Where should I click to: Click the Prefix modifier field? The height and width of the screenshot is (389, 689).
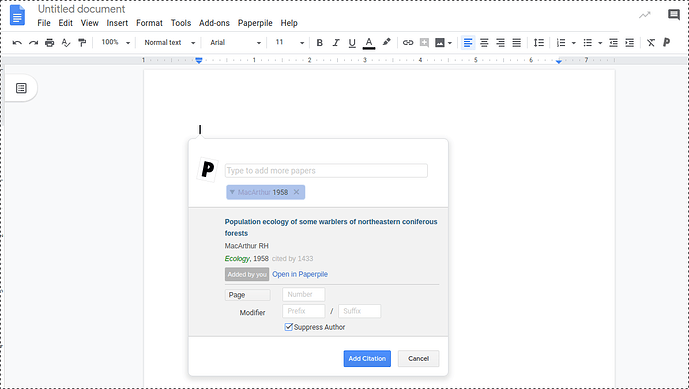click(x=304, y=311)
